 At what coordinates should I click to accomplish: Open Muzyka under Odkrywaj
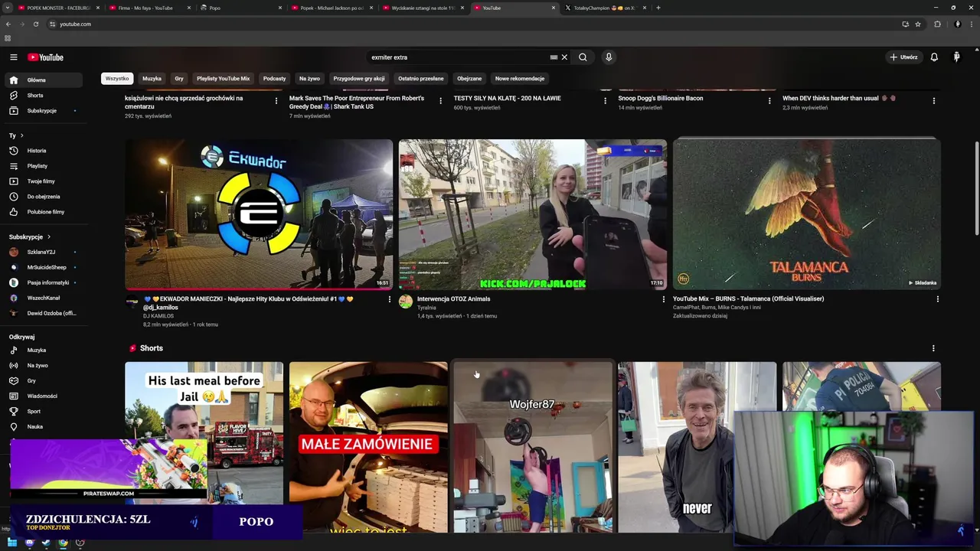pos(44,350)
